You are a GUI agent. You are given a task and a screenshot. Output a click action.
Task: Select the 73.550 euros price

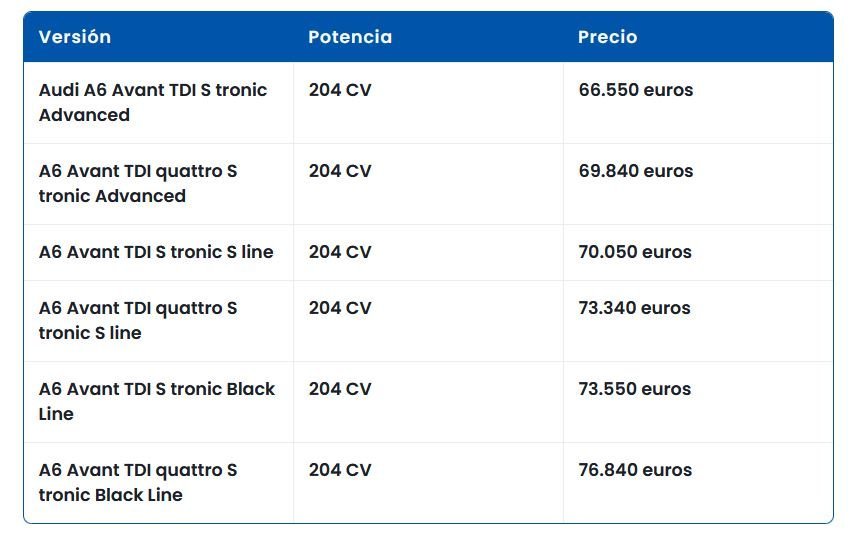click(x=635, y=389)
